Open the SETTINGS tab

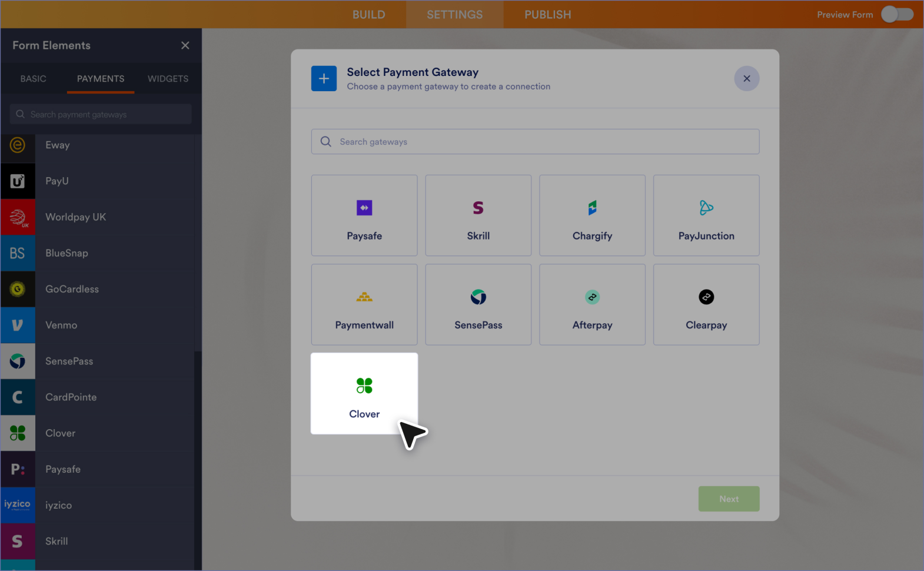click(455, 14)
